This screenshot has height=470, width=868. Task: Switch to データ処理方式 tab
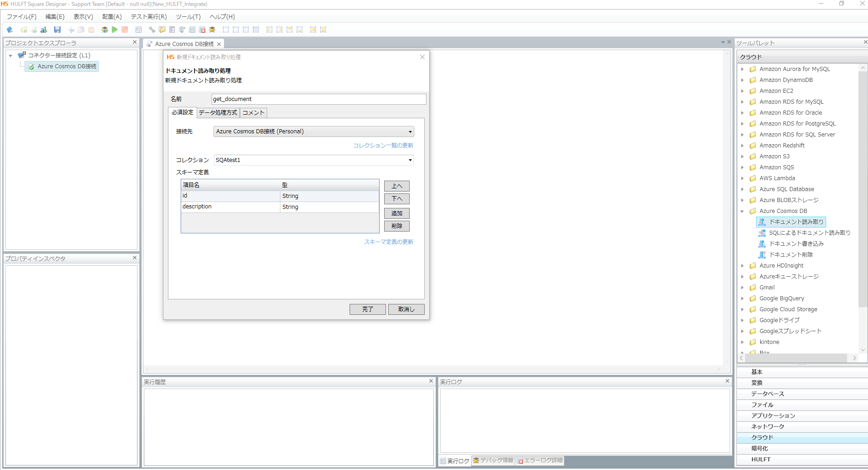[218, 113]
